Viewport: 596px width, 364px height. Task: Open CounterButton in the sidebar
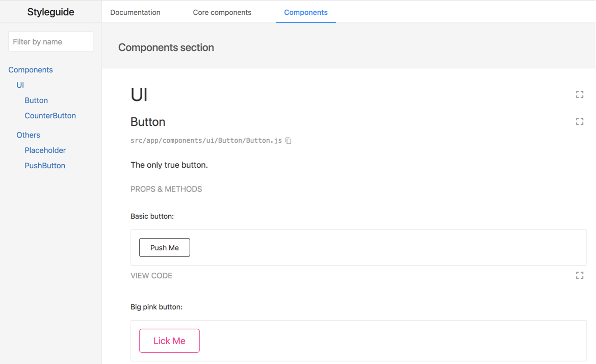coord(50,116)
